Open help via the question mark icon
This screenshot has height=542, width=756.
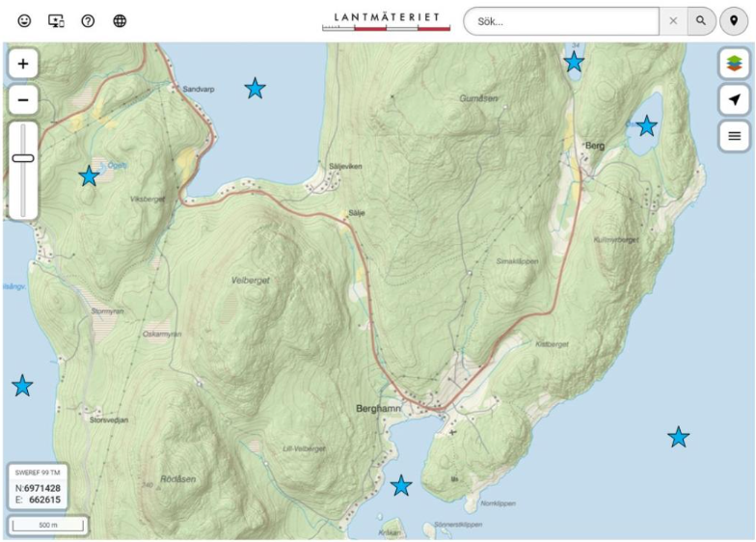tap(87, 20)
